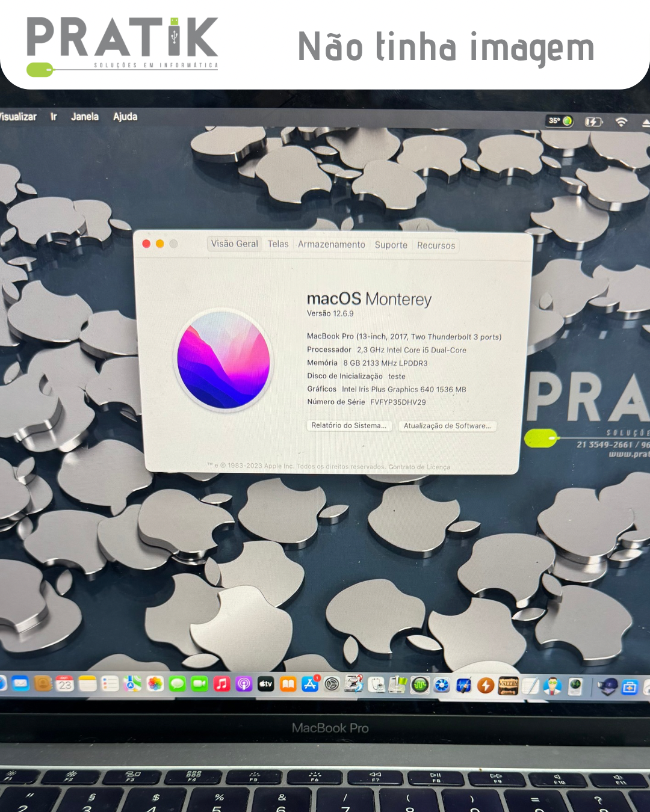Click the 35° temperature monitor in menu bar

click(559, 121)
